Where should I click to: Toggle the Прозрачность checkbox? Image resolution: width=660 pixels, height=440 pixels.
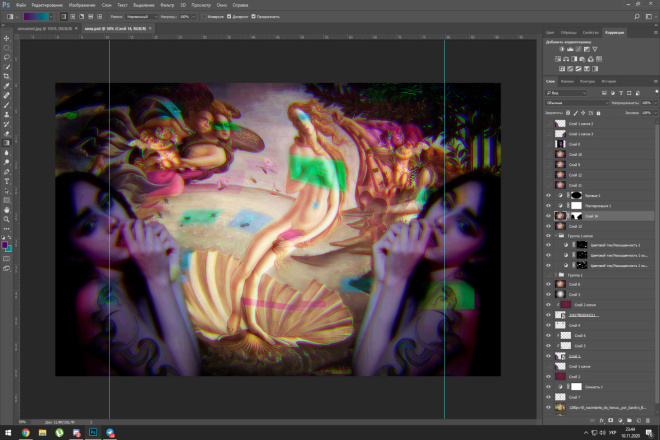coord(253,17)
